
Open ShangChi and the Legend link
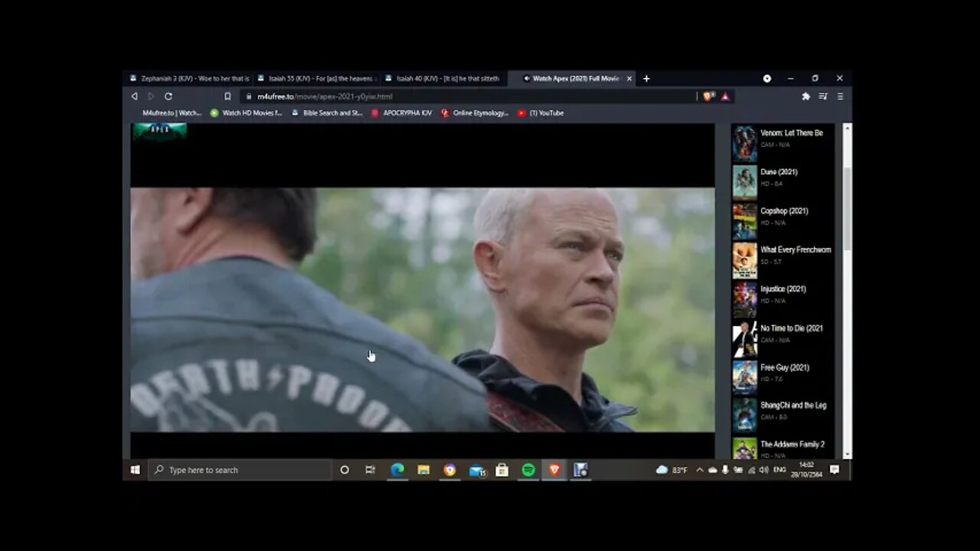pos(793,406)
